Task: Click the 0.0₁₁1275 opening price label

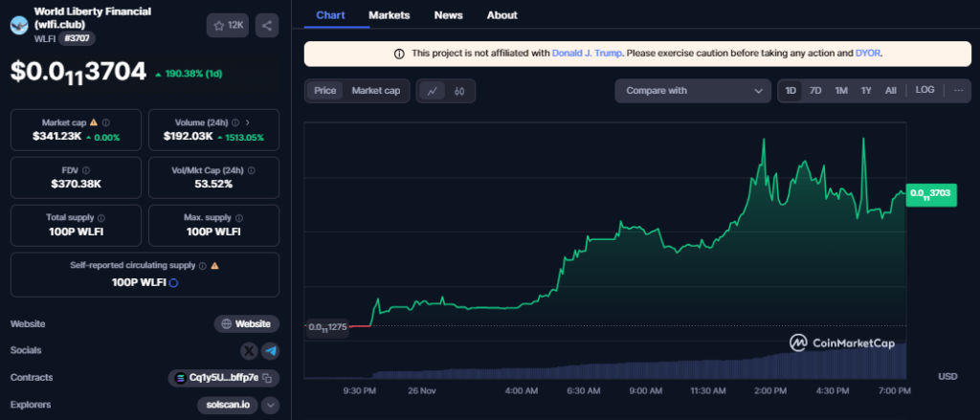Action: [x=326, y=327]
